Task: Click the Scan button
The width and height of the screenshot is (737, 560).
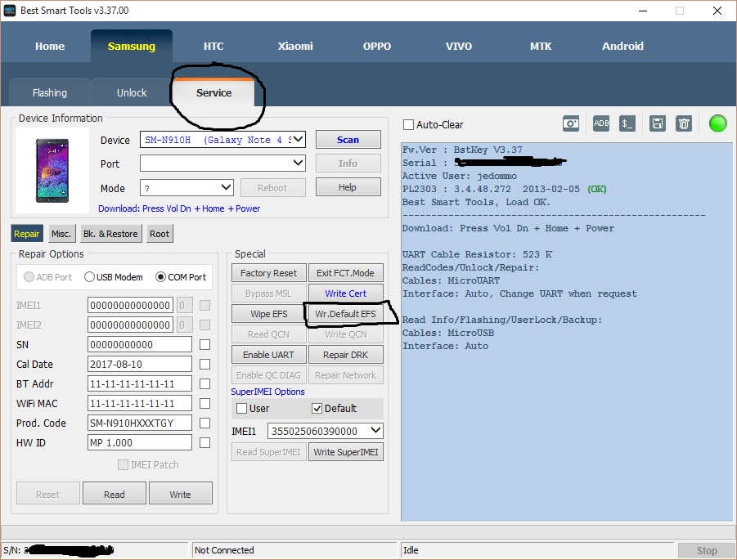Action: [x=348, y=140]
